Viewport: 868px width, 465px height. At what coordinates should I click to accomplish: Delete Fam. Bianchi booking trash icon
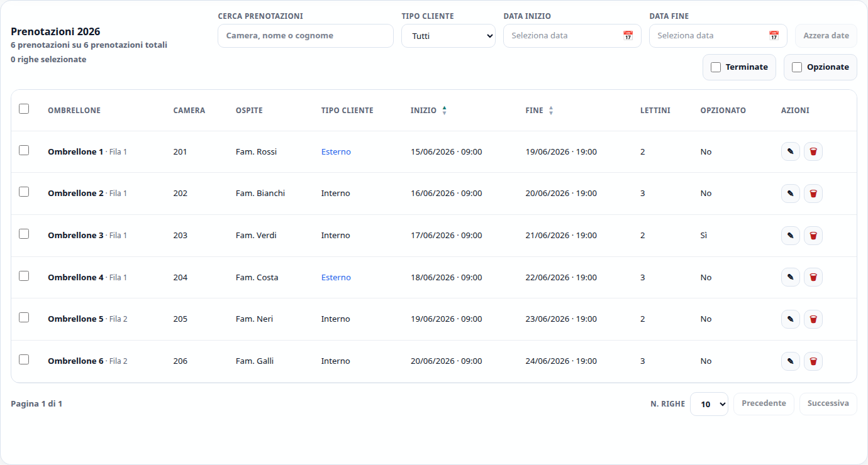point(813,194)
